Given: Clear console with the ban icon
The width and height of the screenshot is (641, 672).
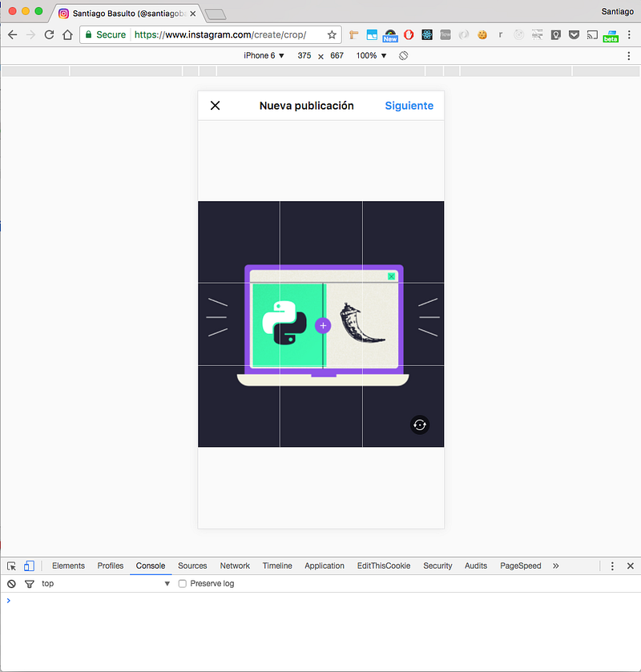Looking at the screenshot, I should 11,584.
